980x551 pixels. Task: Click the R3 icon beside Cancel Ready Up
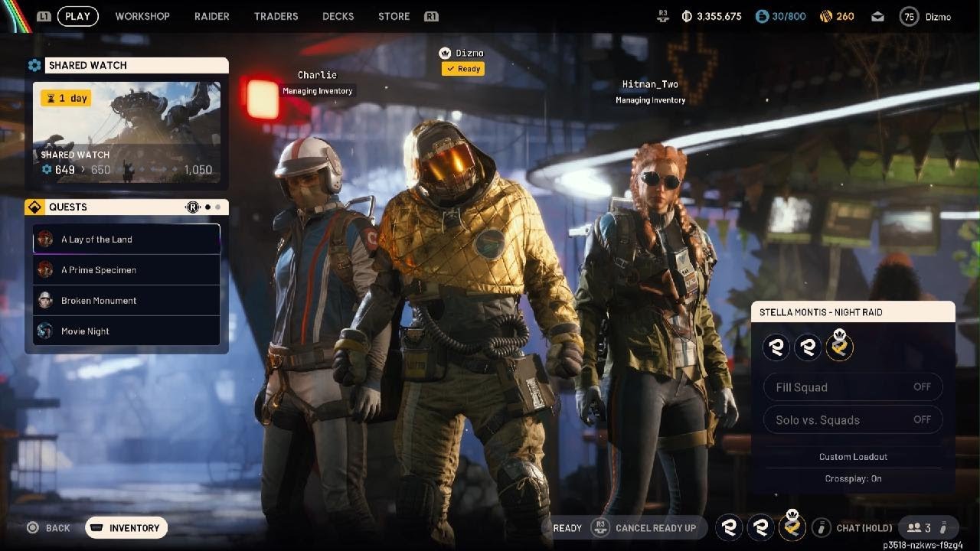point(600,528)
